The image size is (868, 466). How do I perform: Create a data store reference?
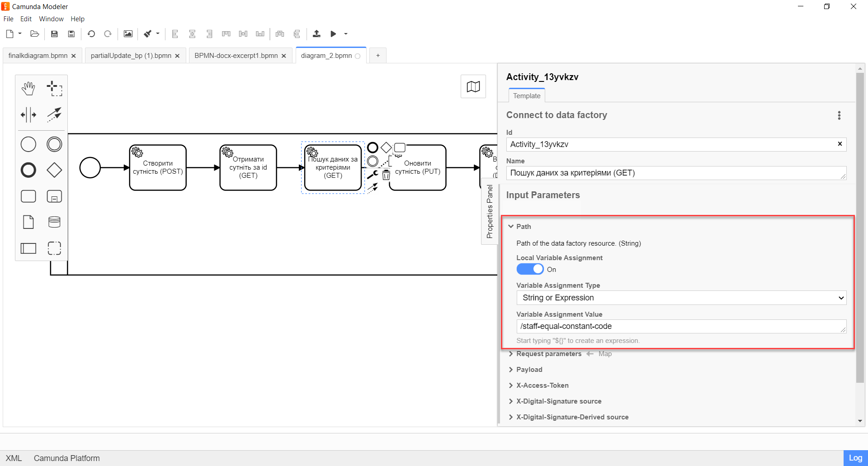point(55,222)
